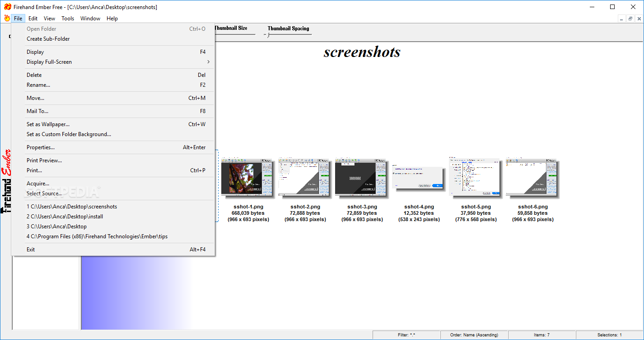Image resolution: width=644 pixels, height=340 pixels.
Task: Open the Help menu
Action: [112, 19]
